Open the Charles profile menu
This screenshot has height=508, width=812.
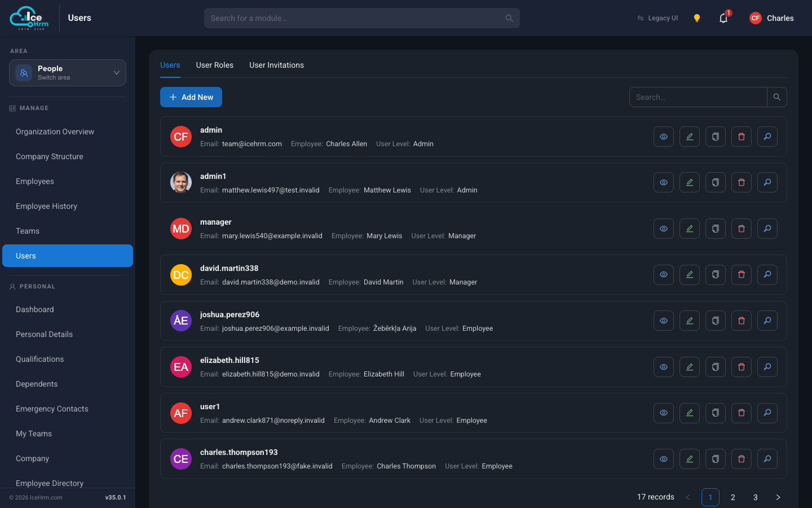[771, 18]
